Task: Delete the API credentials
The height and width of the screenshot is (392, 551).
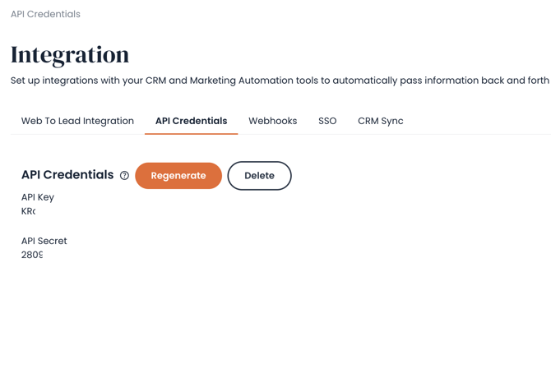Action: pos(259,176)
